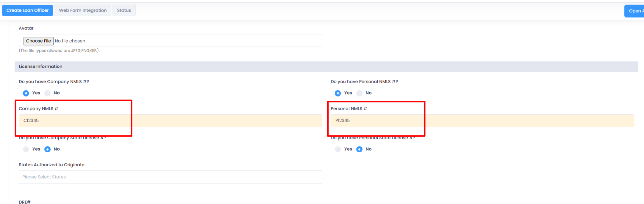Choose No for Personal State License question
The image size is (644, 204).
point(359,149)
